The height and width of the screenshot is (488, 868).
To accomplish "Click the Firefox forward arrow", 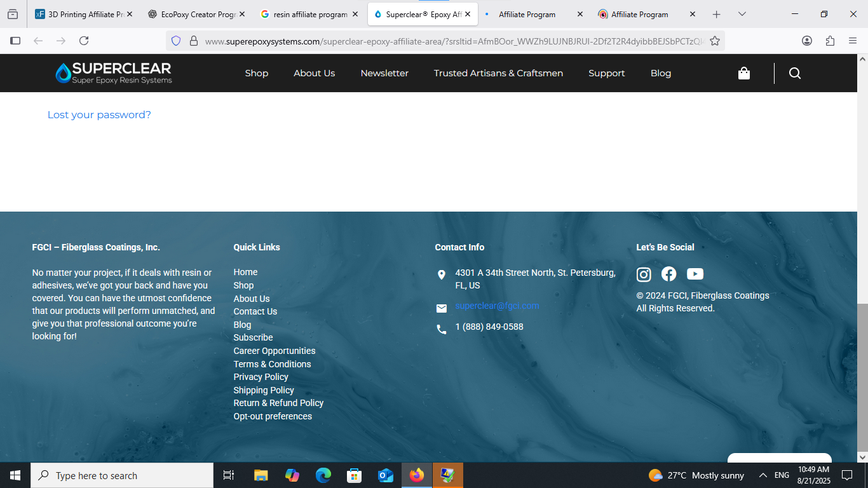I will tap(61, 41).
